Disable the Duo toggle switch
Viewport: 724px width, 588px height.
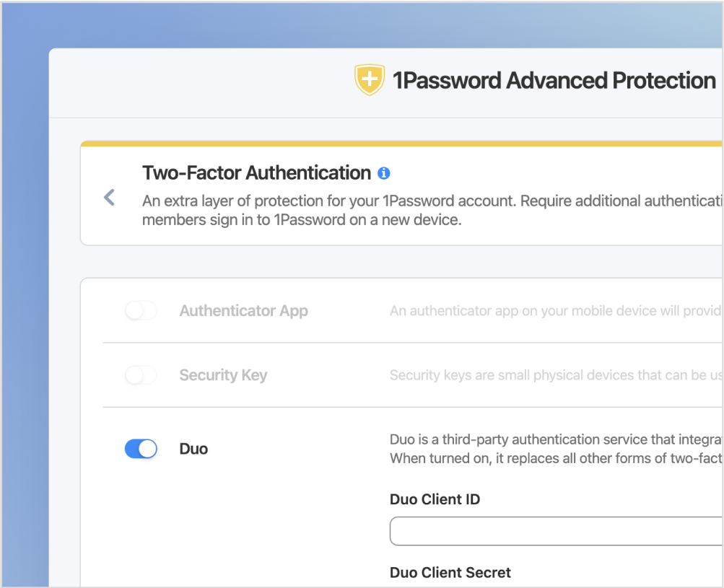pyautogui.click(x=141, y=449)
